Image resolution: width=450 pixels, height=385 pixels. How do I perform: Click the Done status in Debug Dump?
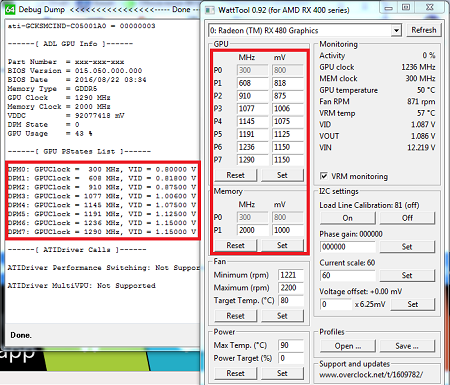21,335
